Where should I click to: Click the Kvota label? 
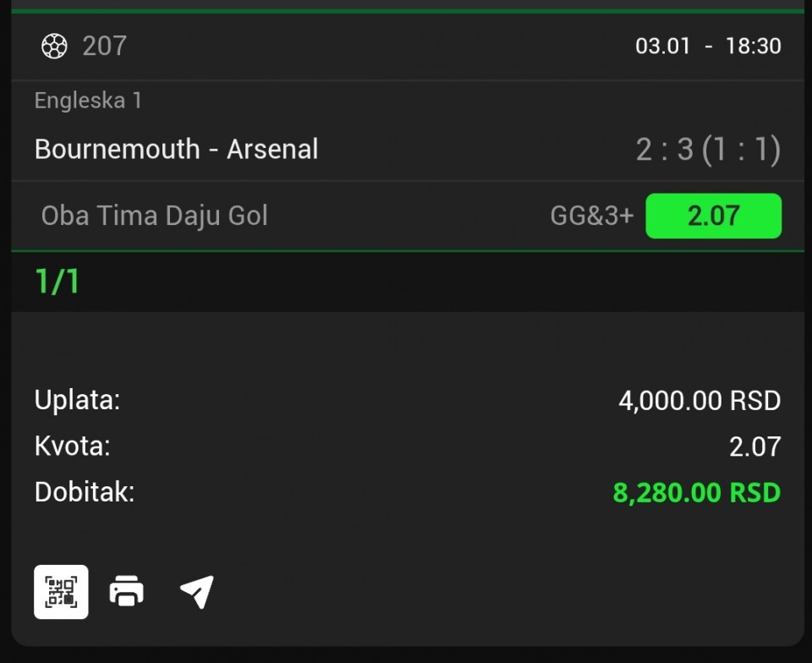pos(72,446)
